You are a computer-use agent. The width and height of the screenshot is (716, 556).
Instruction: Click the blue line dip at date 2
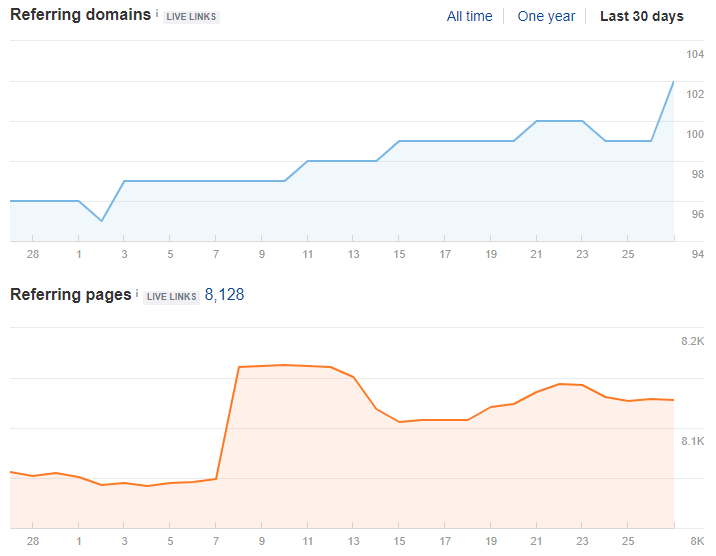[101, 221]
